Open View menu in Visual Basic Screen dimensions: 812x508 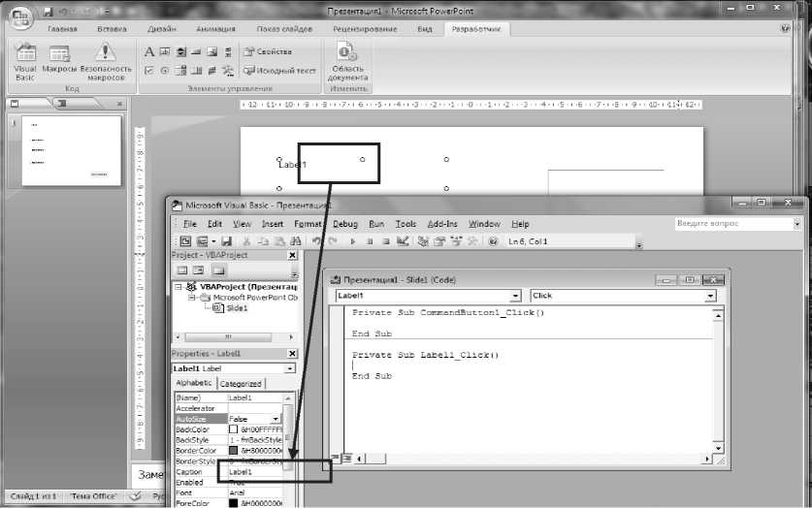[242, 224]
